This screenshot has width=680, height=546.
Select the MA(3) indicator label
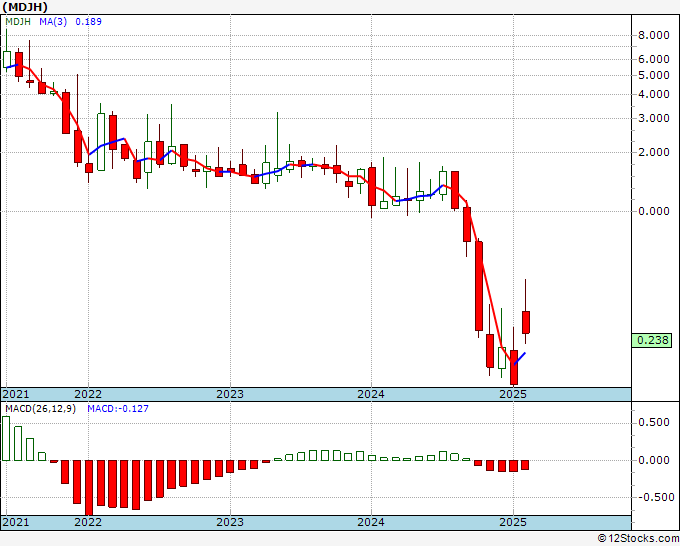(x=53, y=21)
